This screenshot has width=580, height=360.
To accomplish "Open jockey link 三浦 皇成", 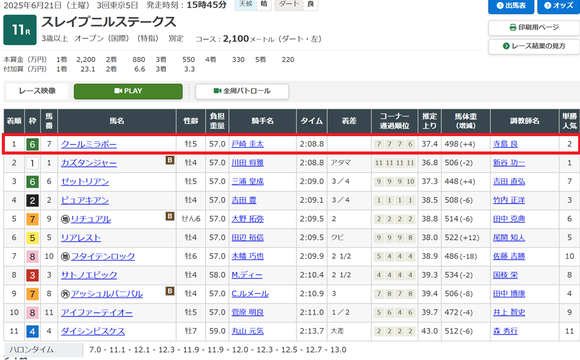I will pos(247,182).
